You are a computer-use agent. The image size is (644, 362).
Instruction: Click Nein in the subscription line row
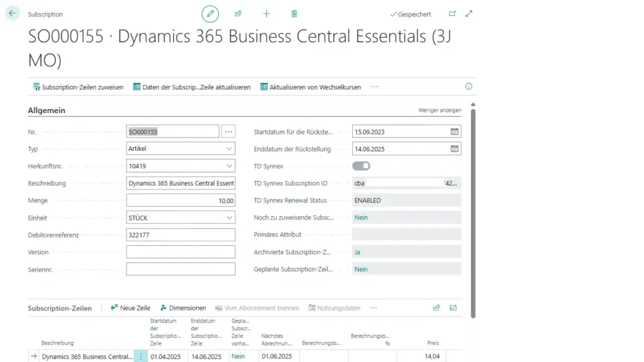[238, 356]
